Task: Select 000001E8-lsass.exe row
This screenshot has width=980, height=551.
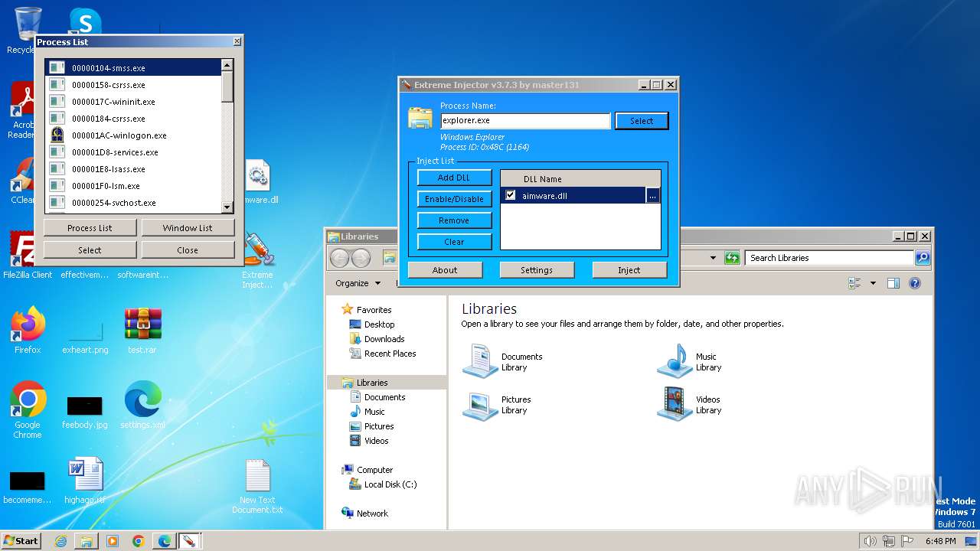Action: tap(133, 169)
